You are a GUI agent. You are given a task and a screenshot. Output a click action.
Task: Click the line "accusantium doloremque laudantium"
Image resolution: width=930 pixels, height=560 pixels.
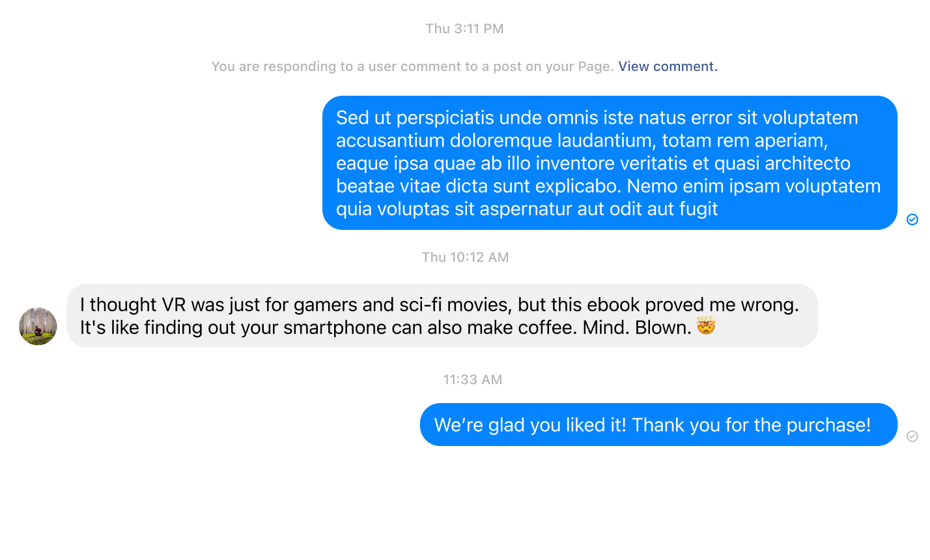coord(496,141)
